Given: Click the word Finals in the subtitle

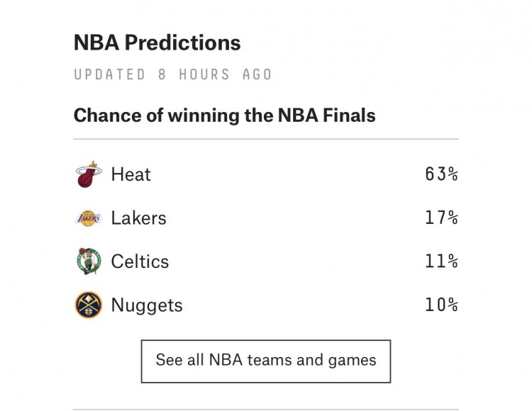Looking at the screenshot, I should pyautogui.click(x=349, y=116).
